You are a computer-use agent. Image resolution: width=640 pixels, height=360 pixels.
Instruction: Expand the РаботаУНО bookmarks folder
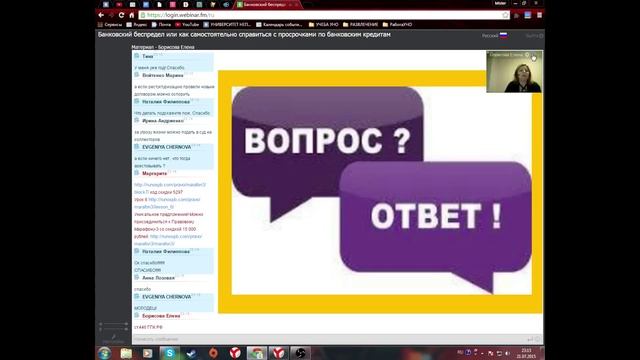coord(397,24)
